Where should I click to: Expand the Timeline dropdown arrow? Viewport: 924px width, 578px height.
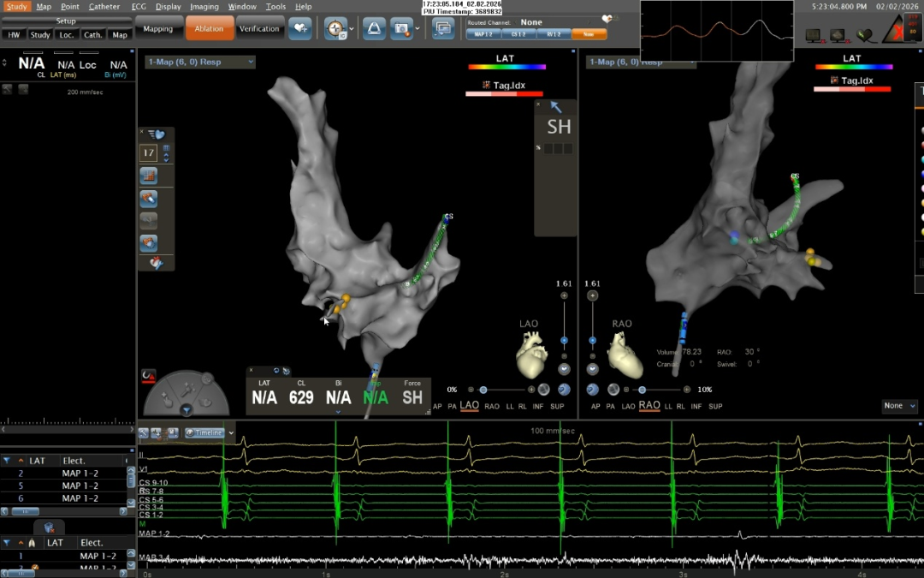coord(230,433)
